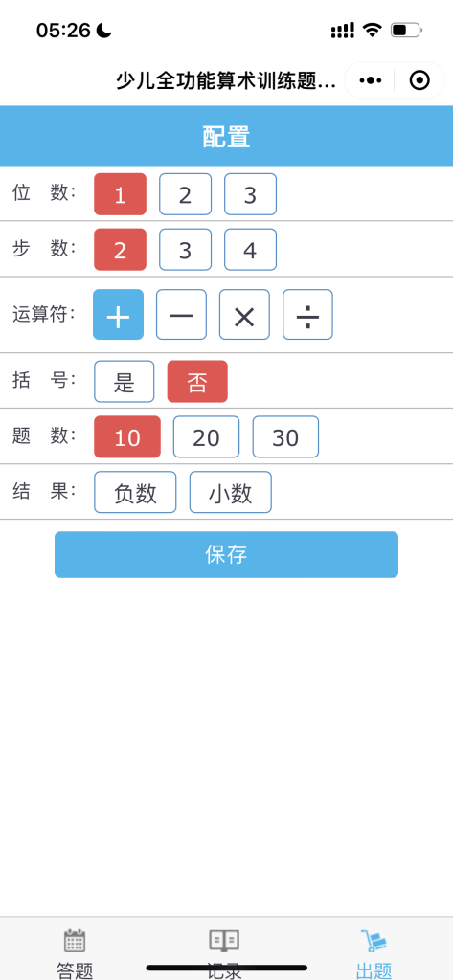Allow 小数 decimal results
The width and height of the screenshot is (453, 980).
point(230,493)
